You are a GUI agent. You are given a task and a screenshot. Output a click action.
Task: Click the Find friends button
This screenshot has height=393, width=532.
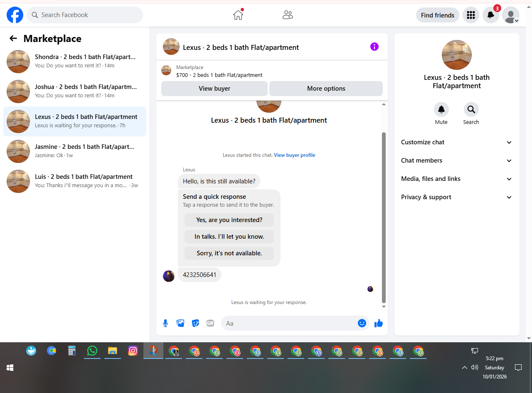pyautogui.click(x=438, y=15)
